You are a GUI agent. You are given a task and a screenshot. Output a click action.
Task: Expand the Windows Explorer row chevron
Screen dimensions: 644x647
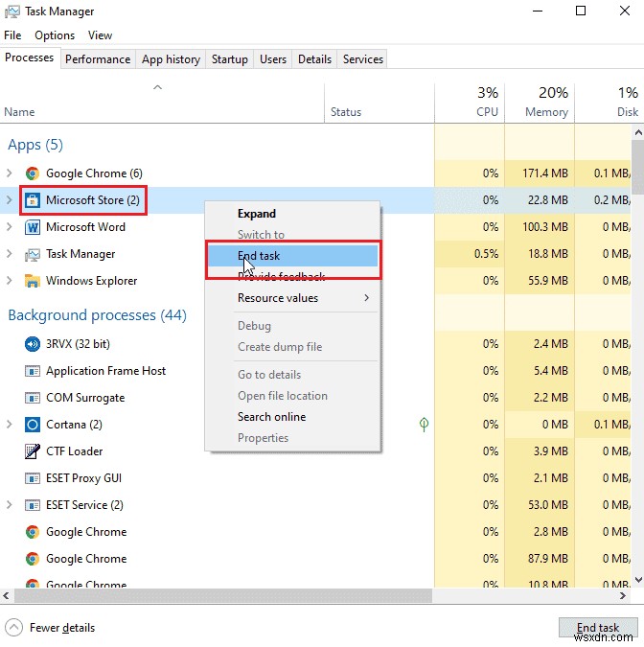tap(9, 280)
